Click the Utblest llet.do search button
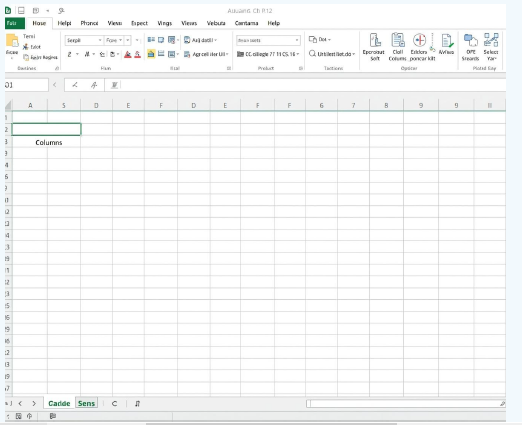522x425 pixels. [332, 54]
